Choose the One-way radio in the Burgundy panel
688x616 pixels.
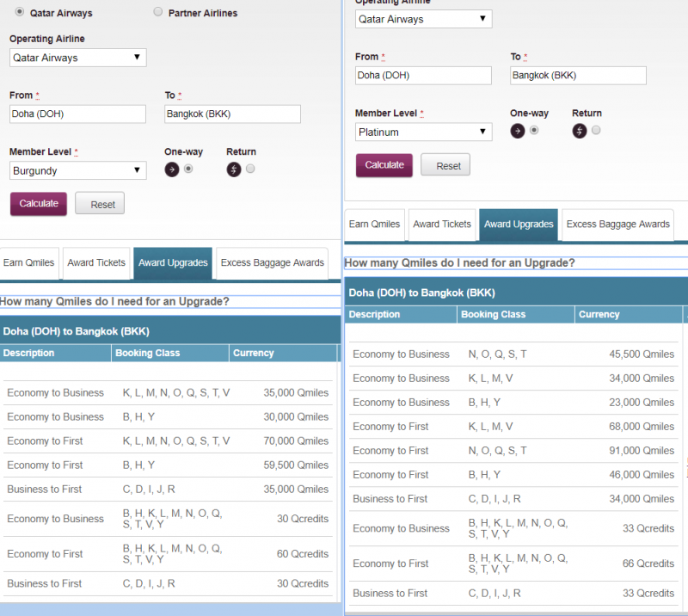tap(188, 169)
